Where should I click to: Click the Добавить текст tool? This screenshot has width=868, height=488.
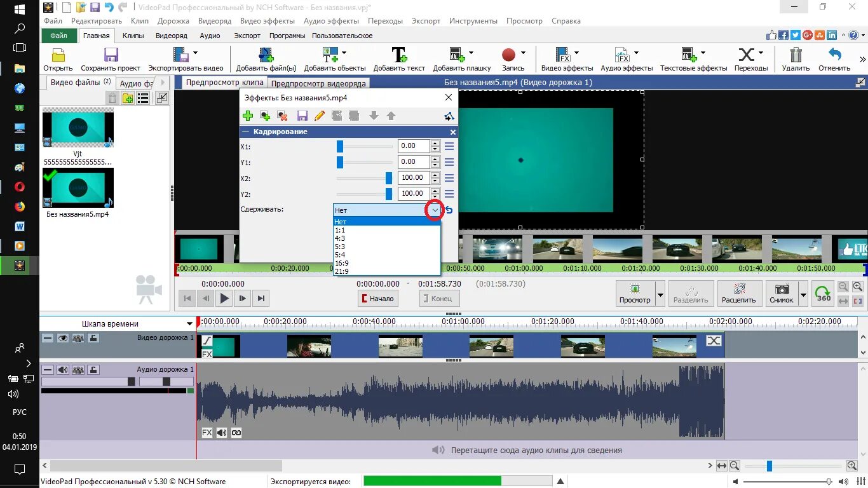[x=399, y=60]
